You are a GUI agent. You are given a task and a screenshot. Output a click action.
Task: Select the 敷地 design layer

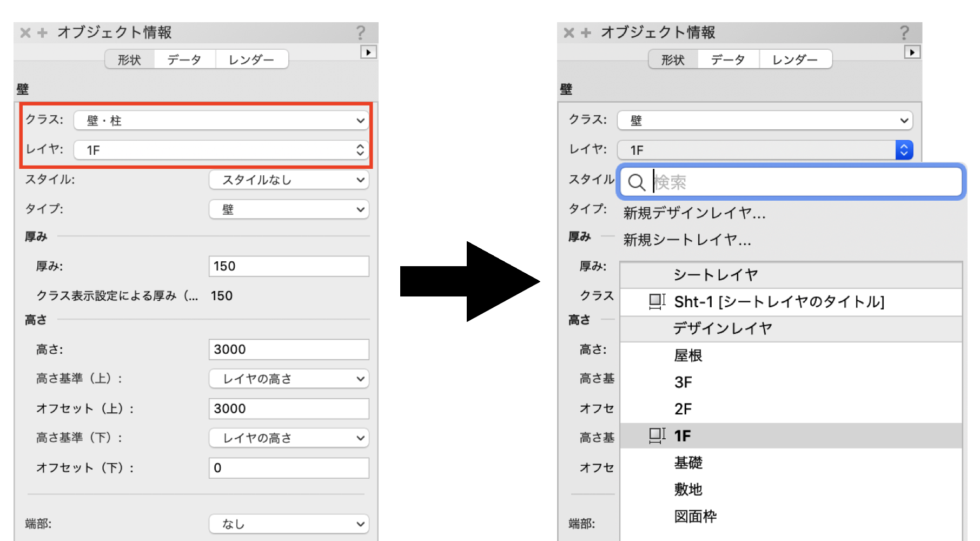pos(791,489)
